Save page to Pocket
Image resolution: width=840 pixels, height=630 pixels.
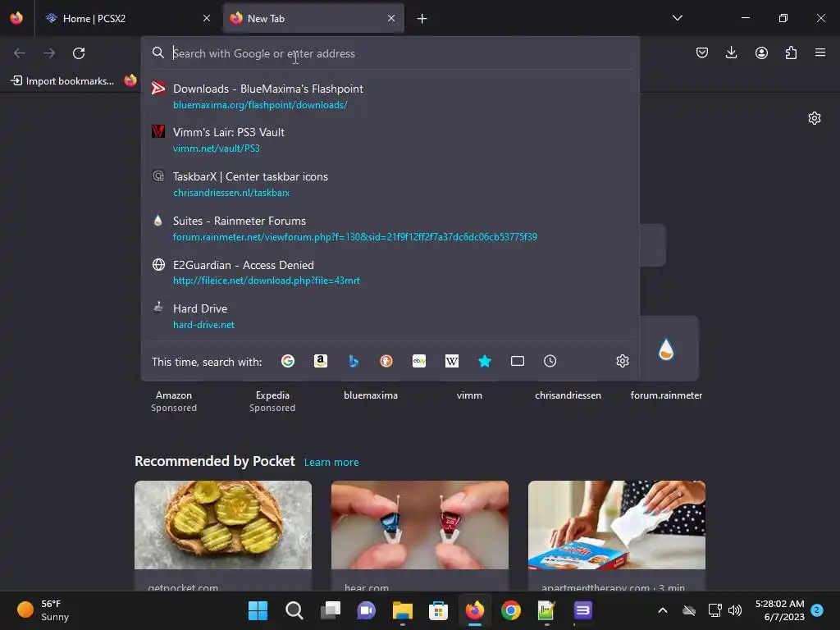pos(702,52)
